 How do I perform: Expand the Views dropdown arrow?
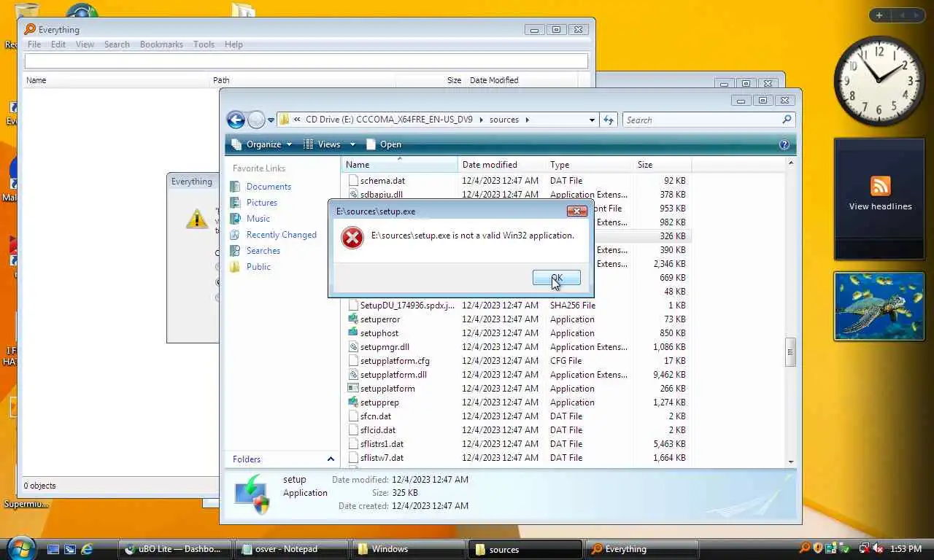352,144
